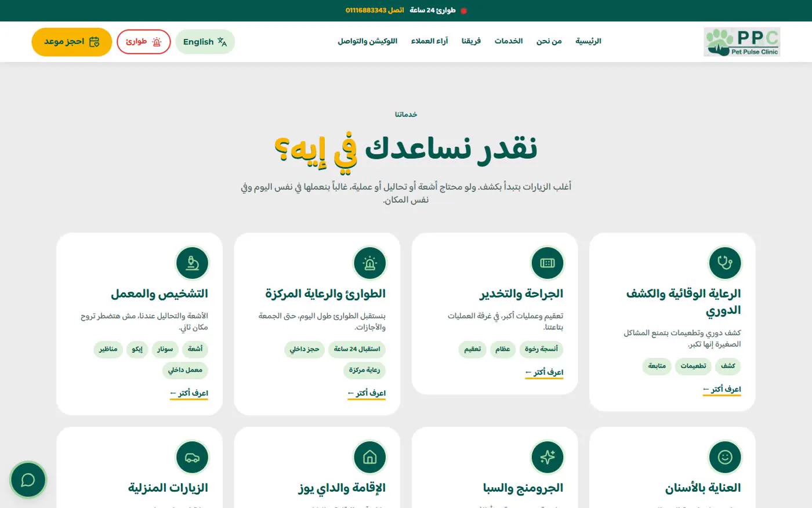Click the stethoscope icon for preventive care
The height and width of the screenshot is (508, 812).
click(724, 263)
